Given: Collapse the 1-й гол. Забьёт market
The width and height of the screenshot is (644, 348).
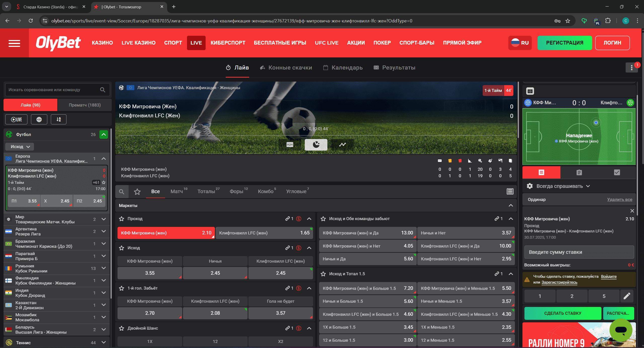Looking at the screenshot, I should [309, 288].
